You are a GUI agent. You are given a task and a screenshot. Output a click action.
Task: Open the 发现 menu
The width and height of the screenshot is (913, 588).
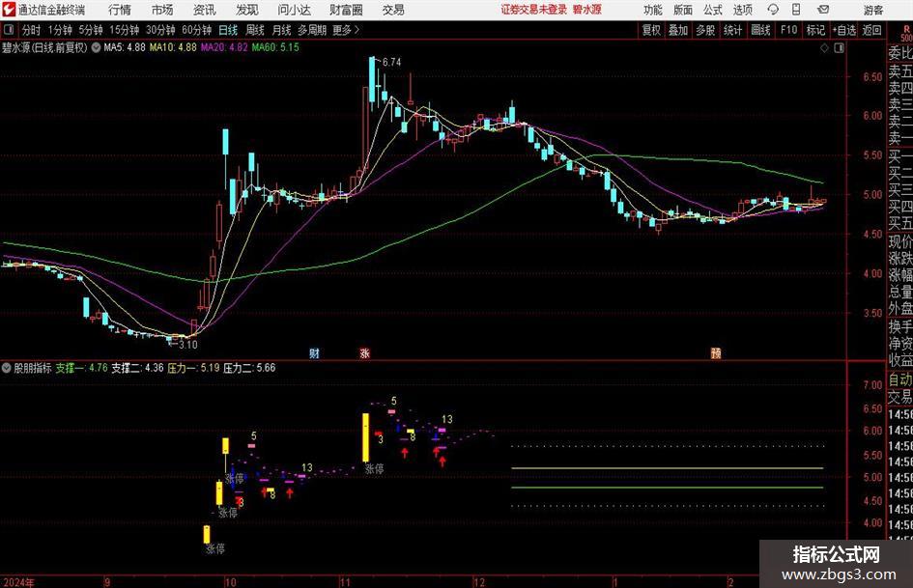click(x=247, y=10)
